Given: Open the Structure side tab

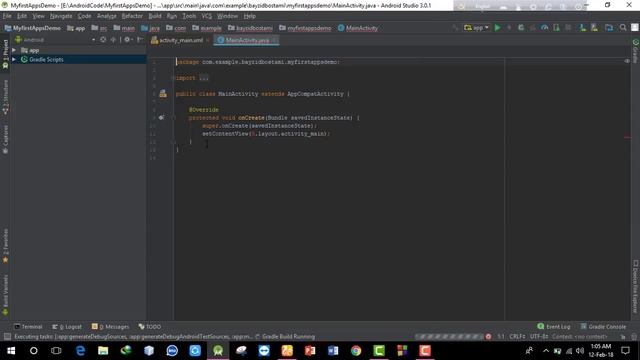Looking at the screenshot, I should tap(5, 97).
